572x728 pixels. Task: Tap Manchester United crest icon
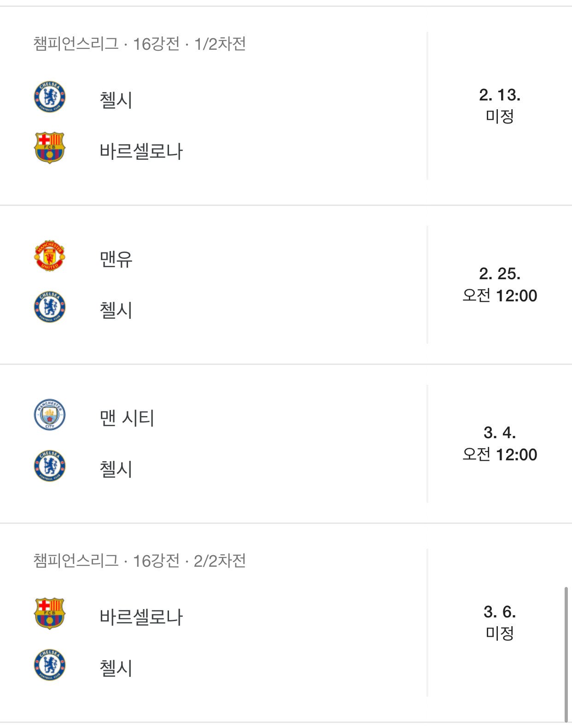50,256
